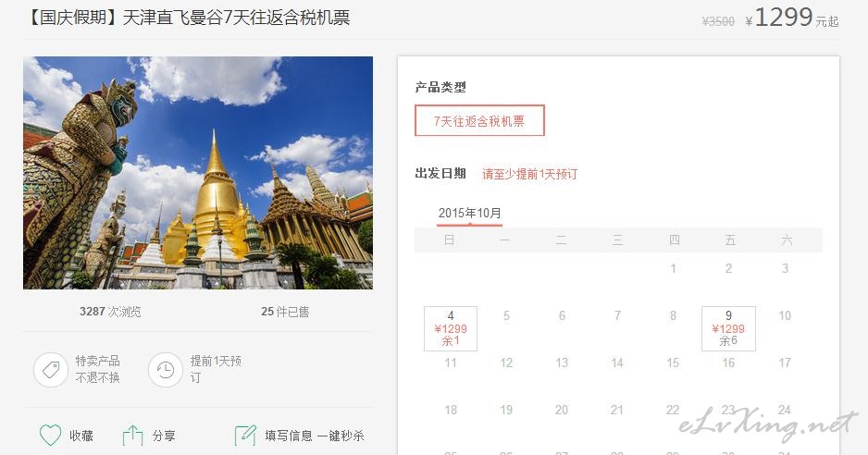Screen dimensions: 868x455
Task: Click the fill-info pencil icon
Action: [245, 436]
